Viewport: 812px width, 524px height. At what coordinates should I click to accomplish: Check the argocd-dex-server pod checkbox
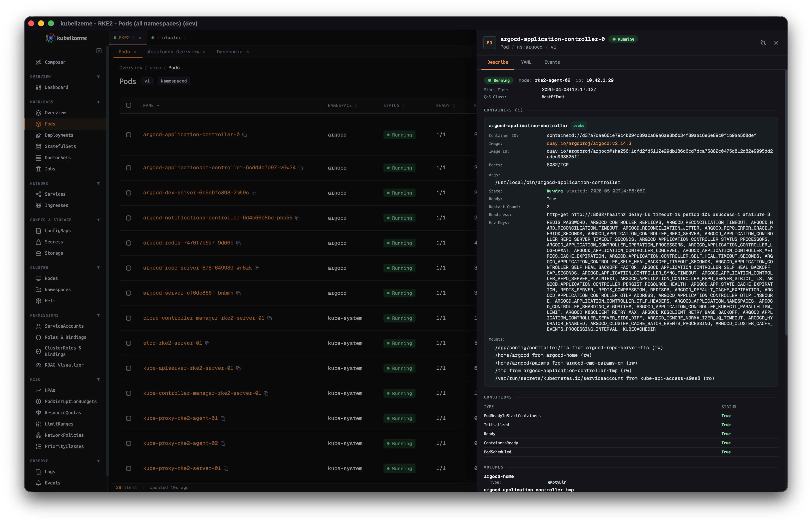(129, 193)
